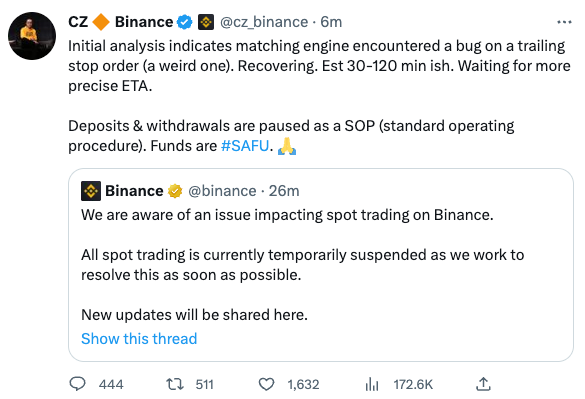Click Show this thread link
Viewport: 585px width, 399px height.
point(139,339)
